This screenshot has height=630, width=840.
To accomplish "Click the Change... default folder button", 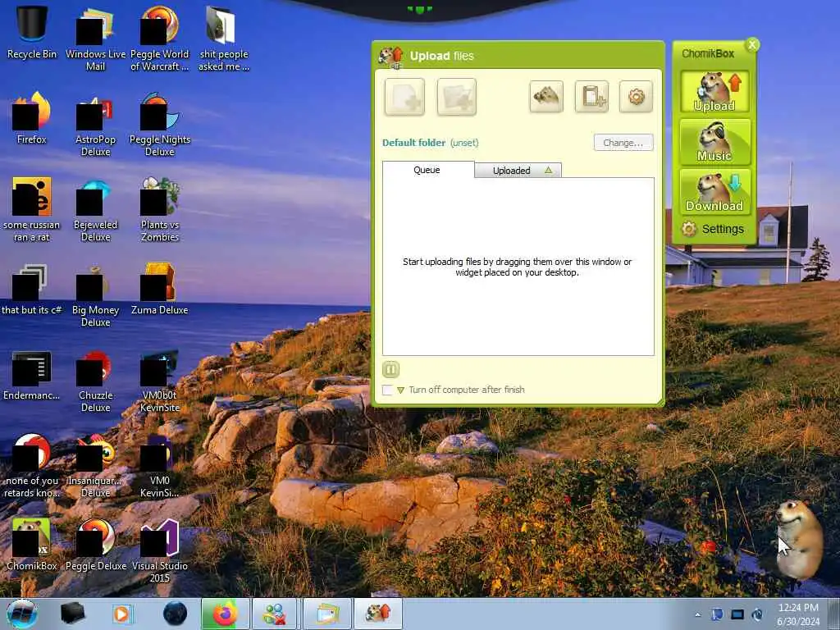I will (623, 143).
